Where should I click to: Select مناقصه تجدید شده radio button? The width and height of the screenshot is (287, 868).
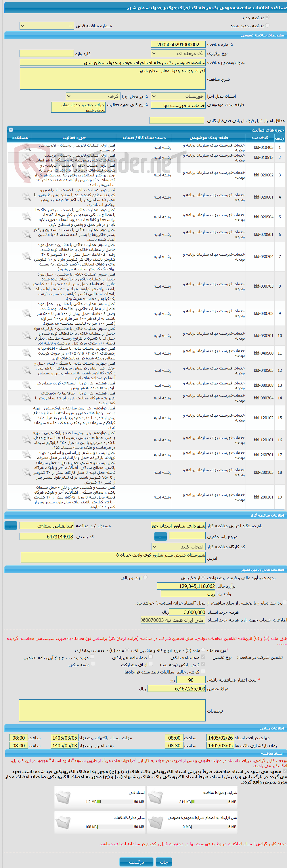[267, 26]
